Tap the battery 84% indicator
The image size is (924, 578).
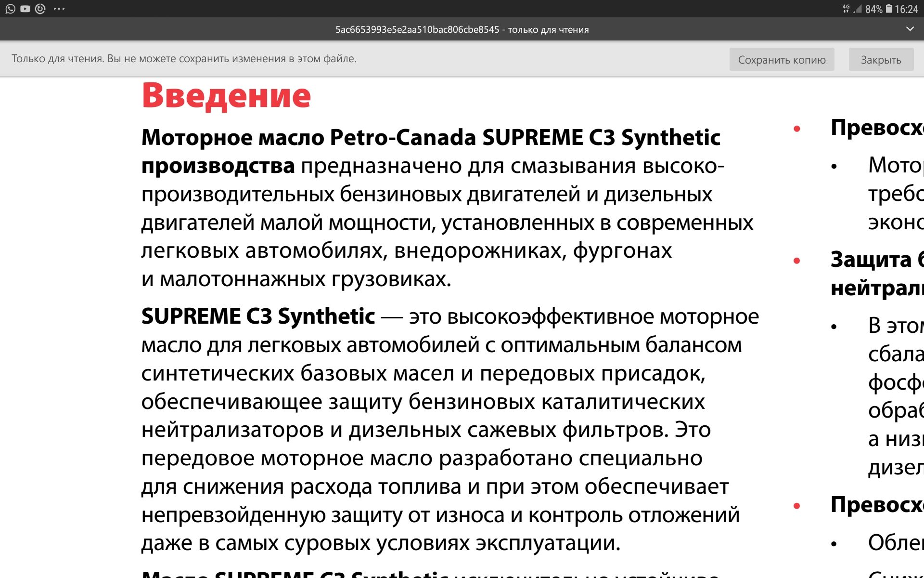click(x=879, y=9)
